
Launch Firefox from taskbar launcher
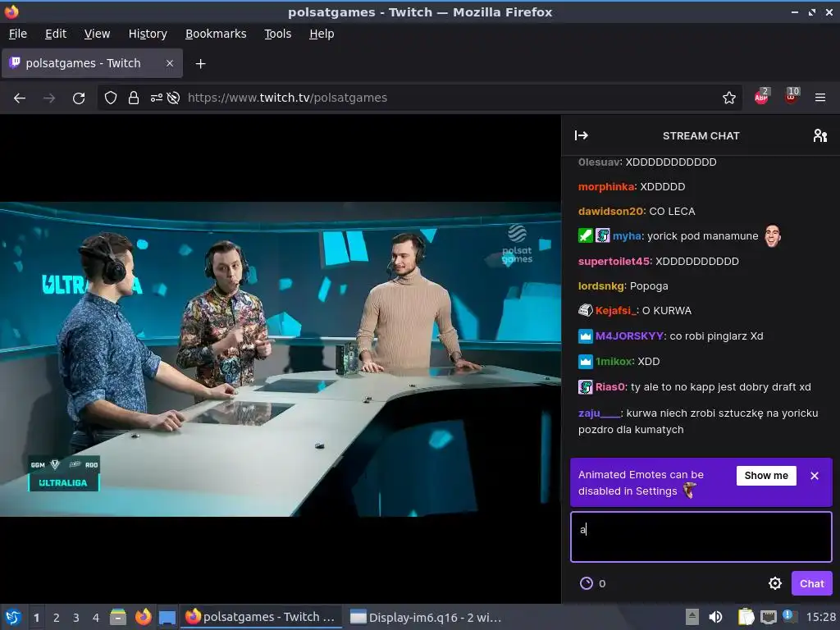[143, 617]
